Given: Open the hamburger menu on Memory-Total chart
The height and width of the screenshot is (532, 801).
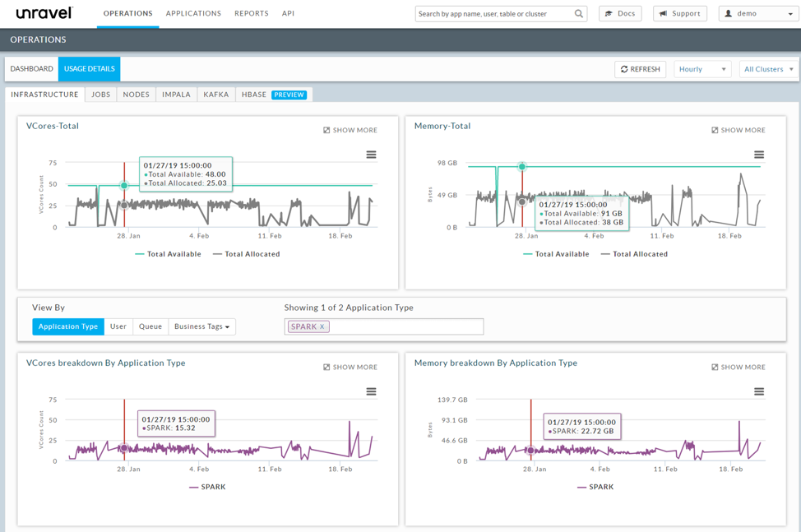Looking at the screenshot, I should click(757, 154).
